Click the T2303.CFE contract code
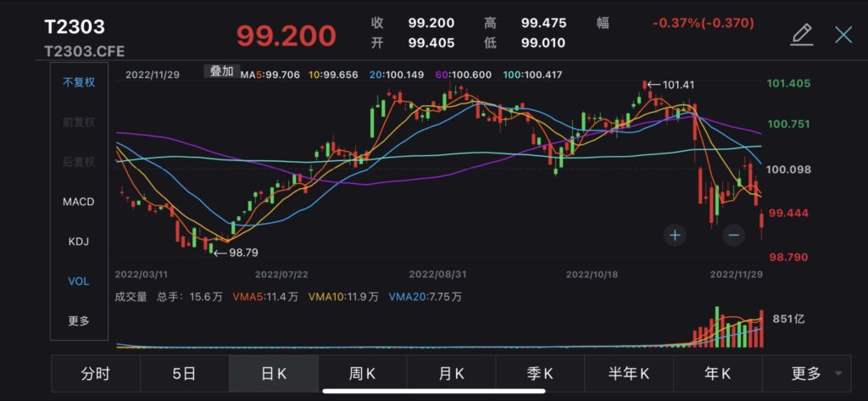 84,52
